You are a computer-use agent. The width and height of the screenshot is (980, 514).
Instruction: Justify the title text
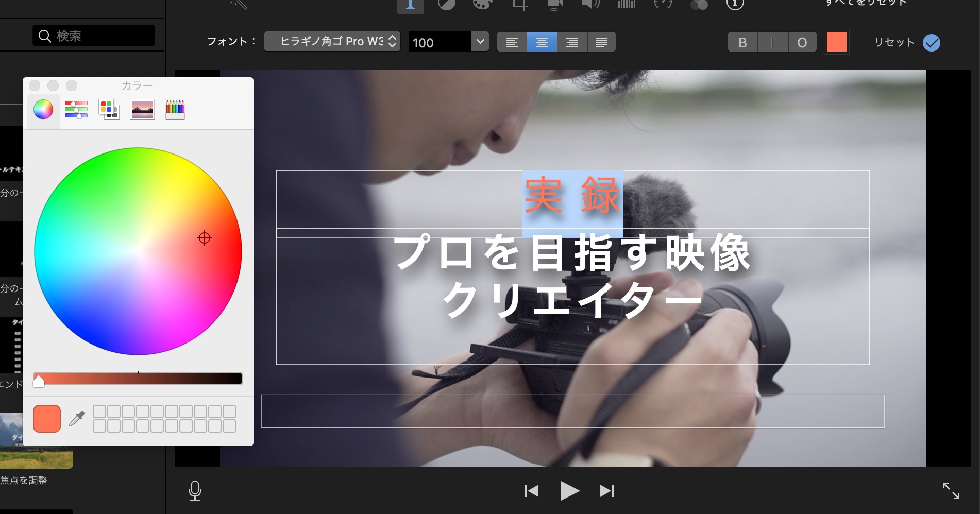pos(601,42)
